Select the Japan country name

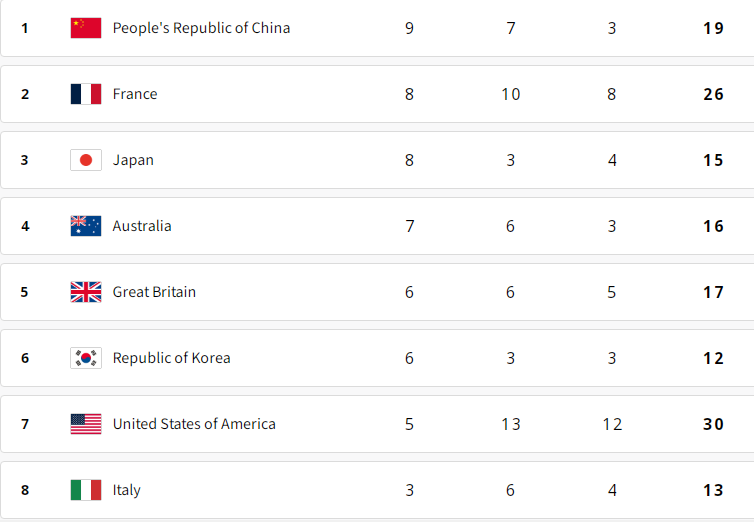[x=133, y=160]
